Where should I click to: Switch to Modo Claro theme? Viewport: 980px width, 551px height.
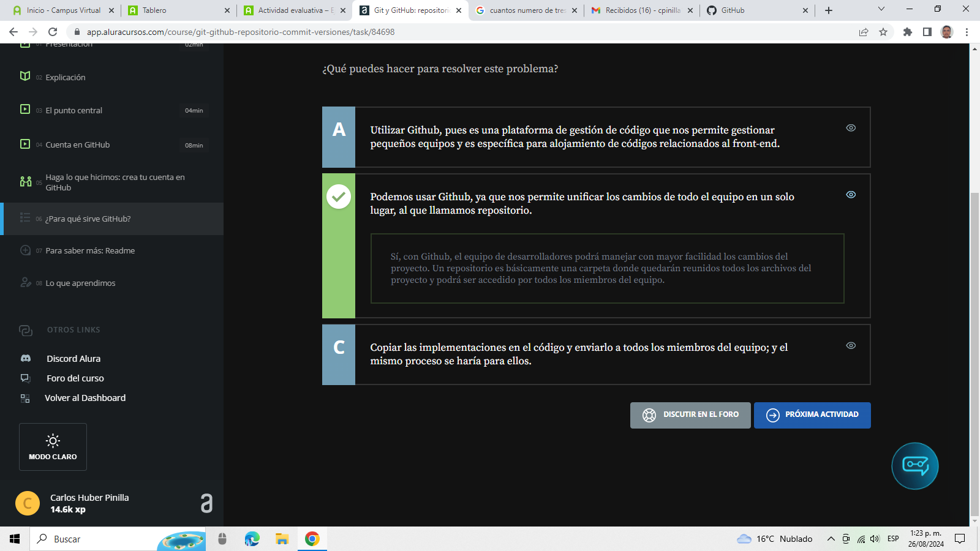pyautogui.click(x=53, y=447)
